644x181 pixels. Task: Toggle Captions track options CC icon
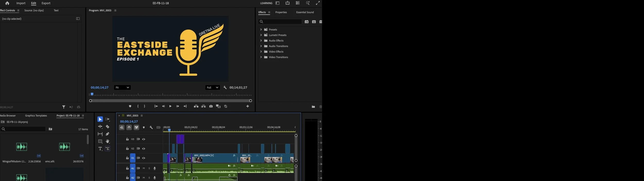(158, 128)
